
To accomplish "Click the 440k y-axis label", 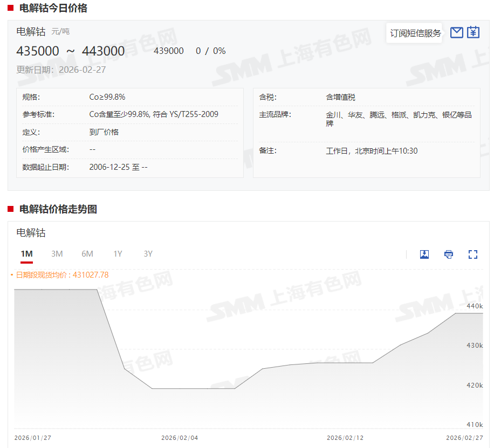I will [475, 306].
